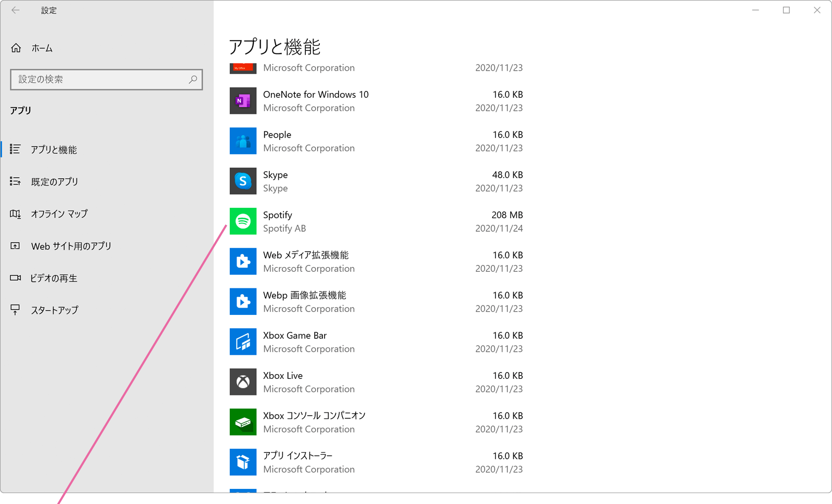Select the OneNote for Windows 10 entry

tap(376, 101)
